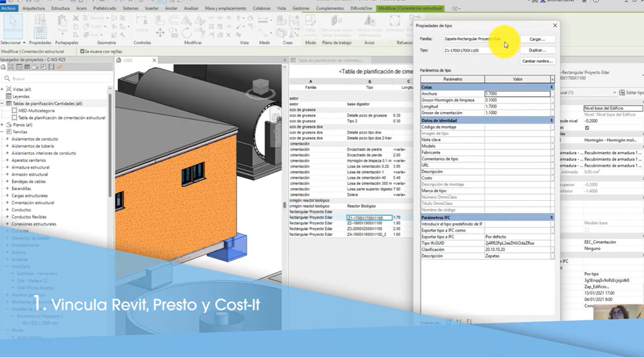Image resolution: width=644 pixels, height=357 pixels.
Task: Click the Anchura value field
Action: click(517, 94)
